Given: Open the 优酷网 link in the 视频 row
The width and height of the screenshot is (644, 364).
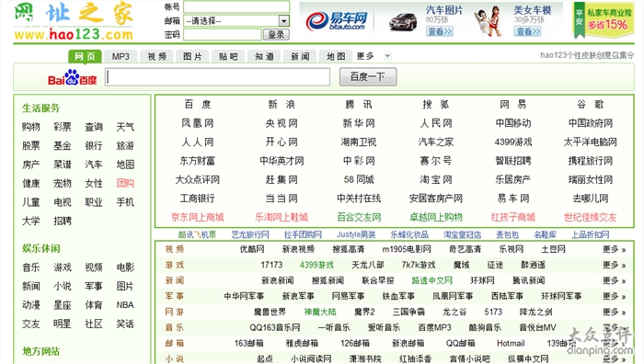Looking at the screenshot, I should [x=252, y=249].
